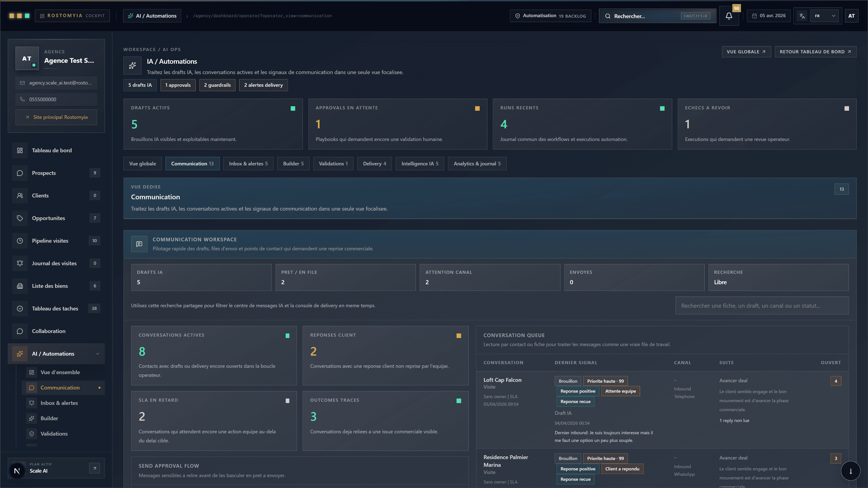Open the Opportunites tag icon
The image size is (868, 488).
[x=20, y=218]
